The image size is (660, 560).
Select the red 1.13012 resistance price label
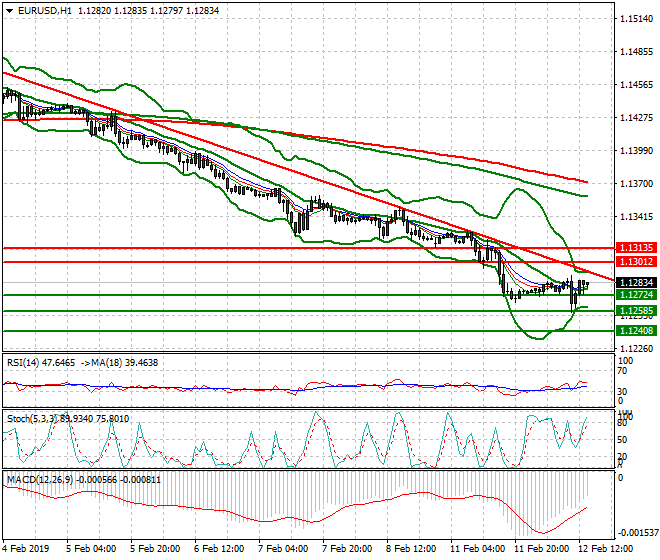pos(635,262)
